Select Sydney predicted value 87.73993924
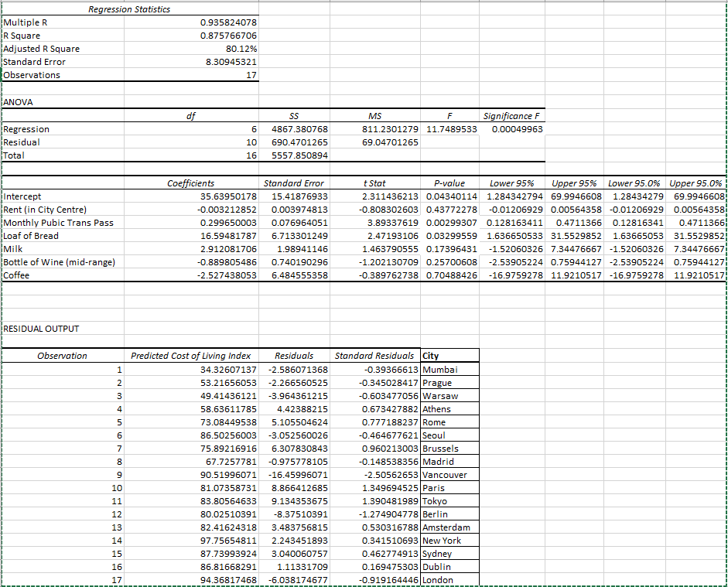Image resolution: width=728 pixels, height=587 pixels. click(x=191, y=554)
